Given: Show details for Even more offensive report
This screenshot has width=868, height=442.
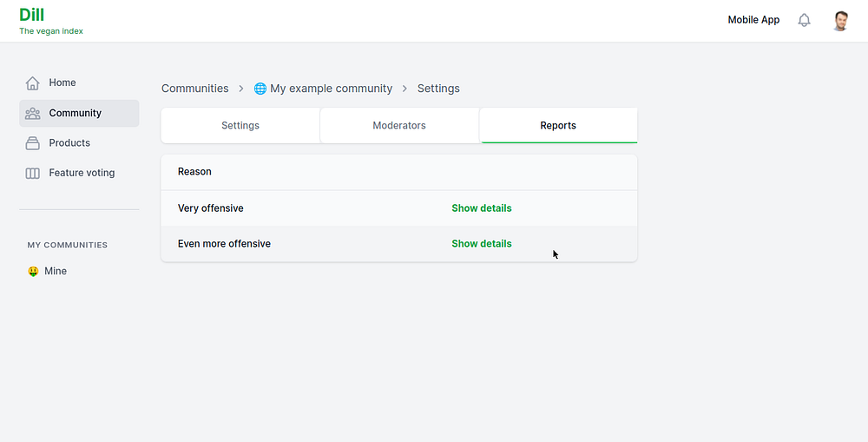Looking at the screenshot, I should pyautogui.click(x=482, y=244).
